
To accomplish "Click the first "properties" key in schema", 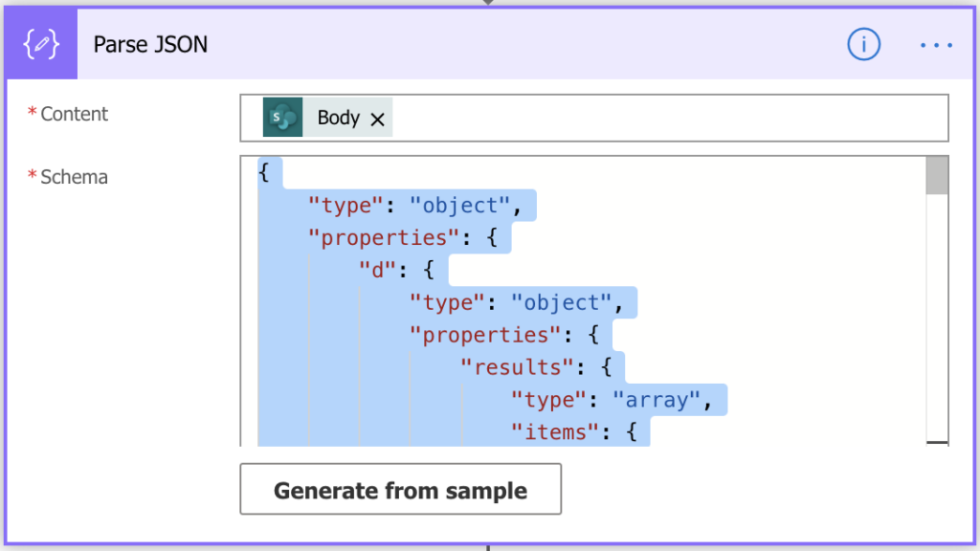I will 384,238.
